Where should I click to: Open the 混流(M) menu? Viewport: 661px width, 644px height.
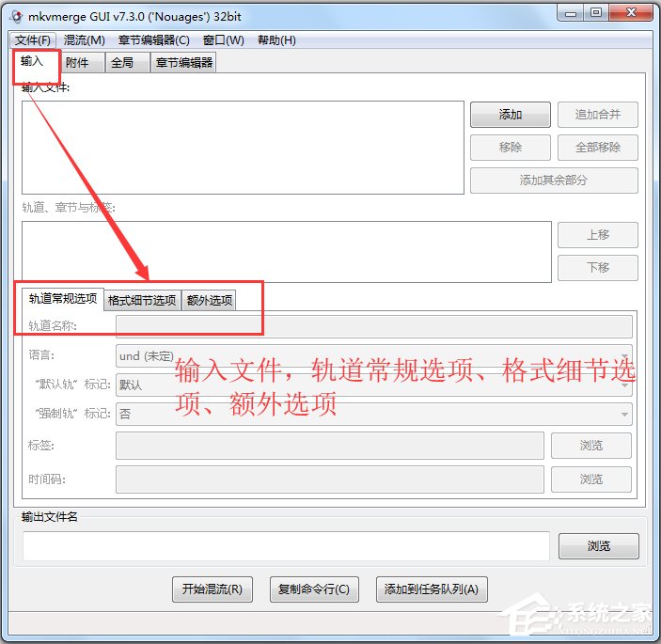pyautogui.click(x=84, y=40)
